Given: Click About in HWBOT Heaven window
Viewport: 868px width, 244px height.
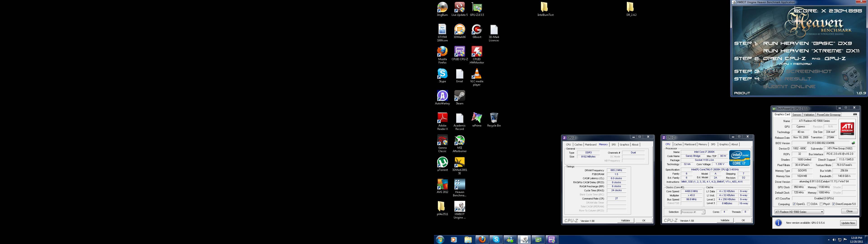Looking at the screenshot, I should [742, 93].
